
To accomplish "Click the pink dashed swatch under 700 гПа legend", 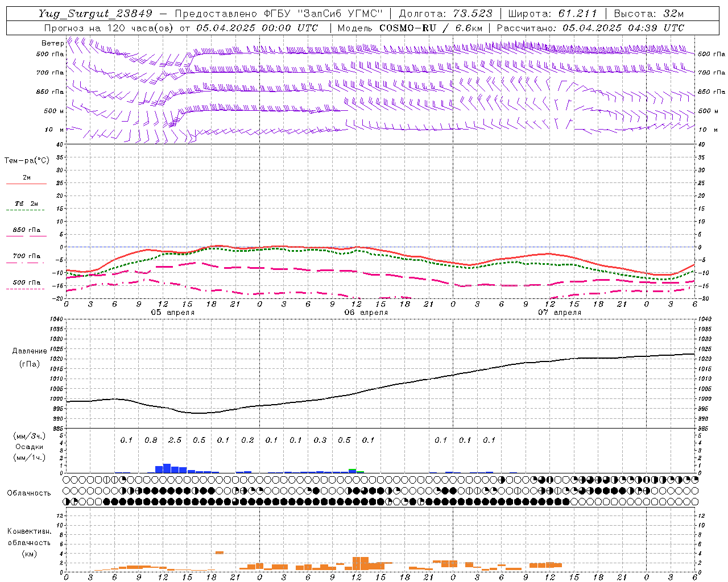I will pos(25,263).
